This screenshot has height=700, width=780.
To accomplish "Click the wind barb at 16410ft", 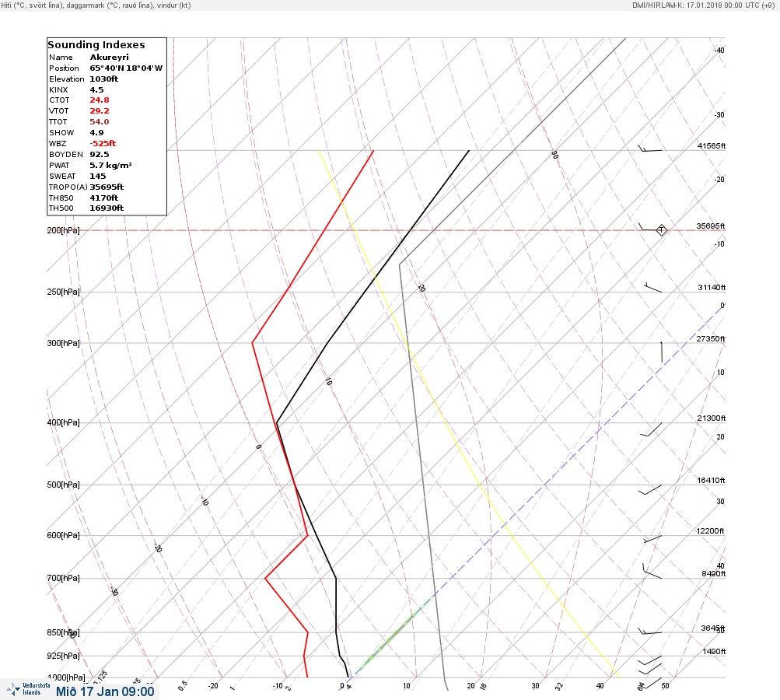I will coord(650,489).
